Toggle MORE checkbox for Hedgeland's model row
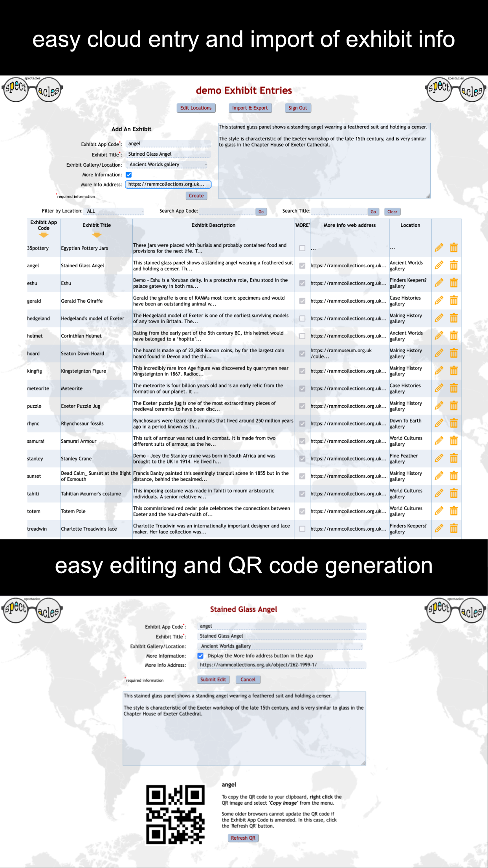This screenshot has height=868, width=488. point(302,318)
